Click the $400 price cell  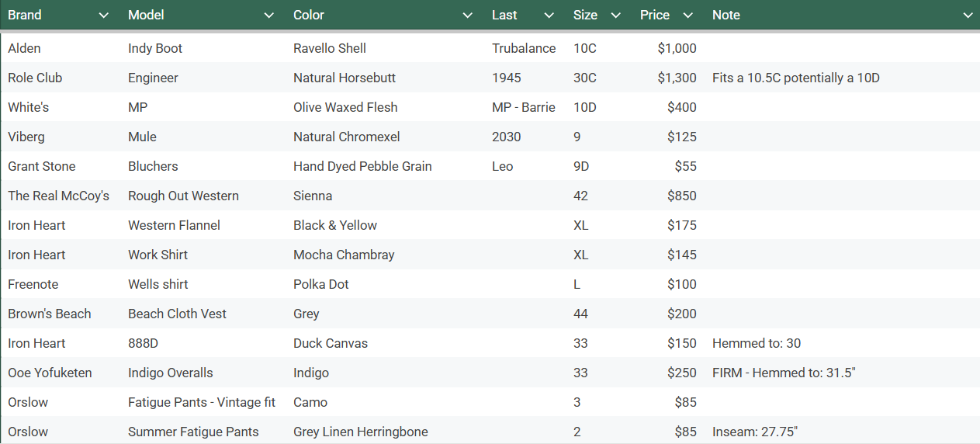click(x=682, y=107)
